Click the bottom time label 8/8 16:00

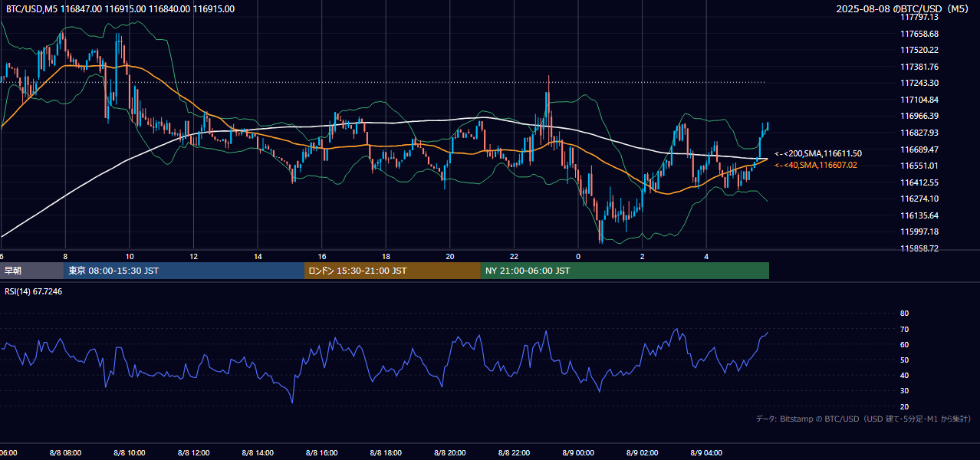[322, 453]
